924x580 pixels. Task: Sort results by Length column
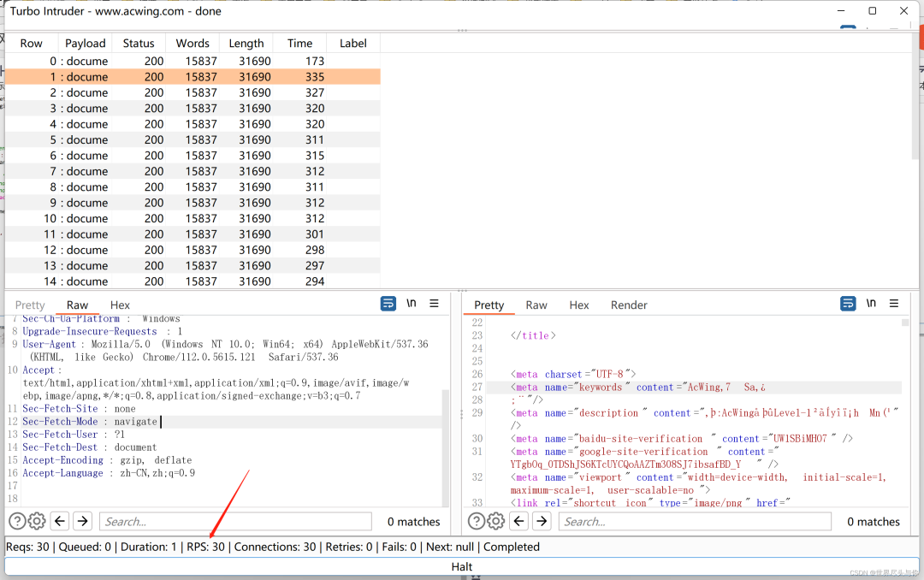(x=246, y=43)
